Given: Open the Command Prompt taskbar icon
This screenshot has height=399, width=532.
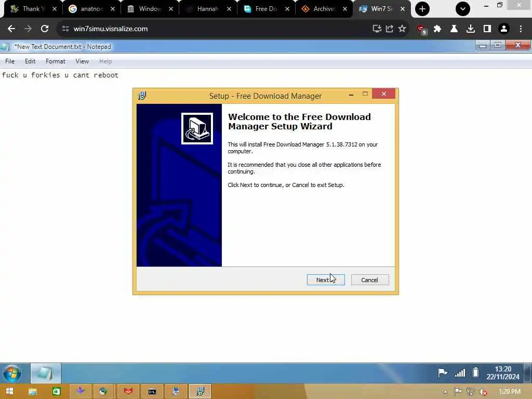Looking at the screenshot, I should coord(152,392).
